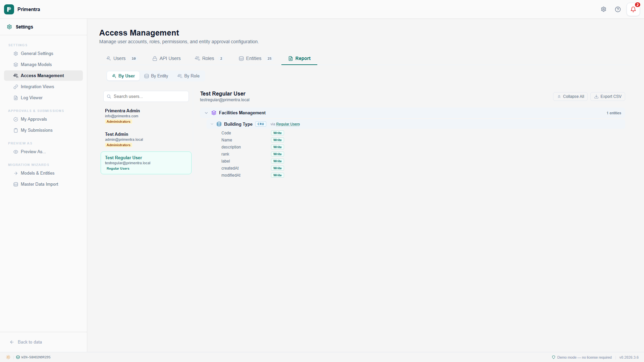Screen dimensions: 644x362
Task: Collapse the Building Type entity chevron
Action: (x=212, y=124)
